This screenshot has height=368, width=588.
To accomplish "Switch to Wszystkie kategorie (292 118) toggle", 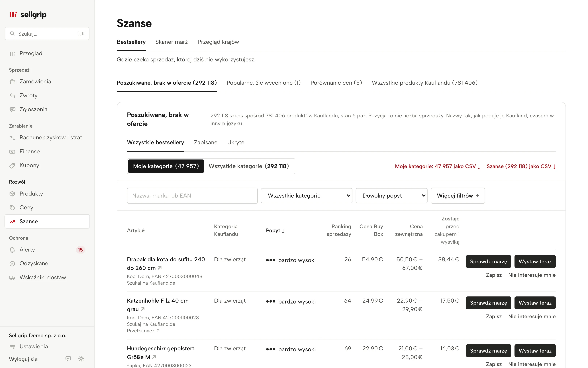I will coord(249,166).
